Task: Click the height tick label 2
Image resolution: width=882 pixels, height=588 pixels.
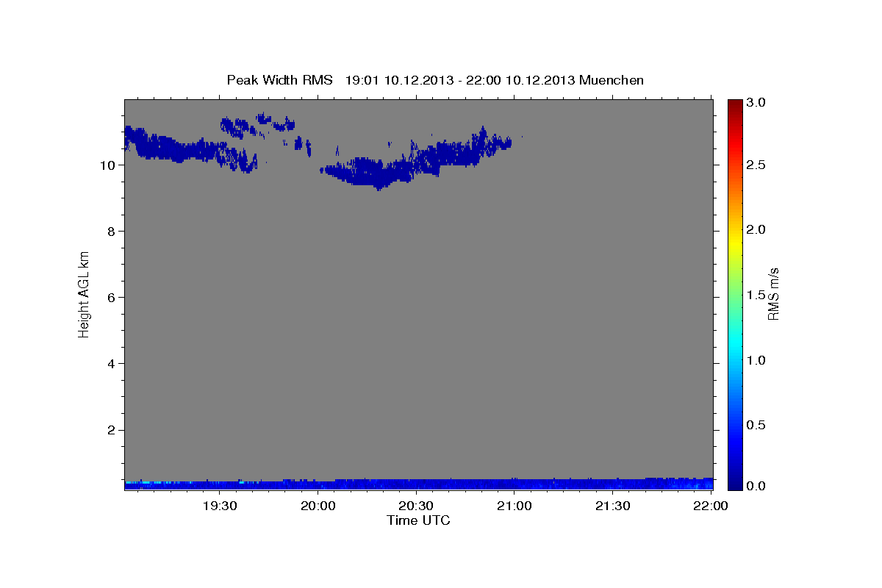Action: coord(112,430)
